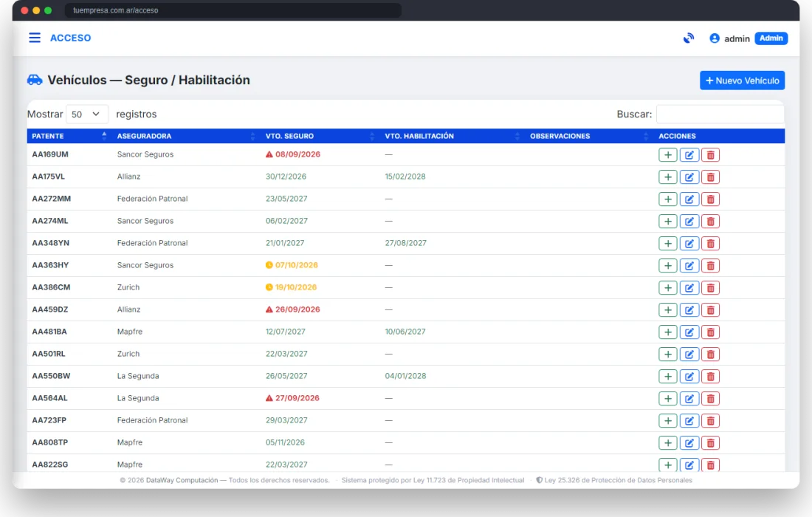Delete the AA169UM vehicle
This screenshot has height=517, width=812.
tap(710, 155)
